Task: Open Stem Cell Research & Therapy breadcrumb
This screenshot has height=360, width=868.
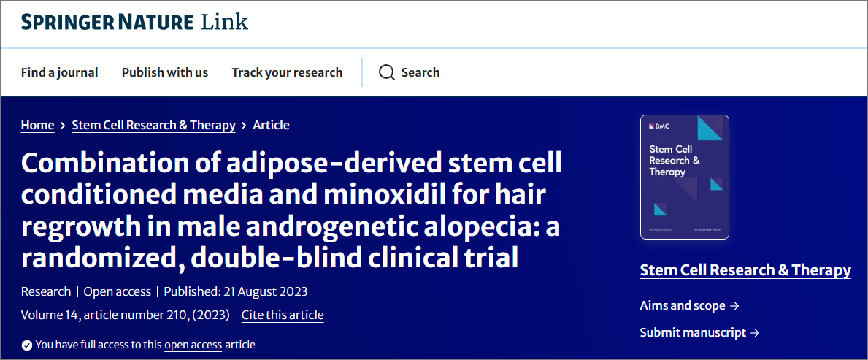Action: (x=153, y=126)
